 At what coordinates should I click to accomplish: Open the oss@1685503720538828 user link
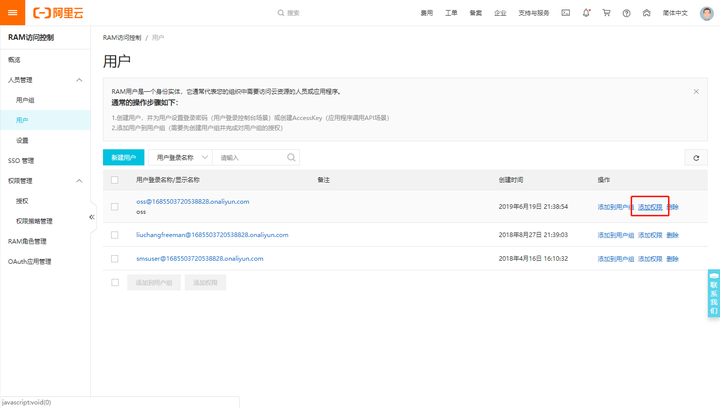click(193, 201)
